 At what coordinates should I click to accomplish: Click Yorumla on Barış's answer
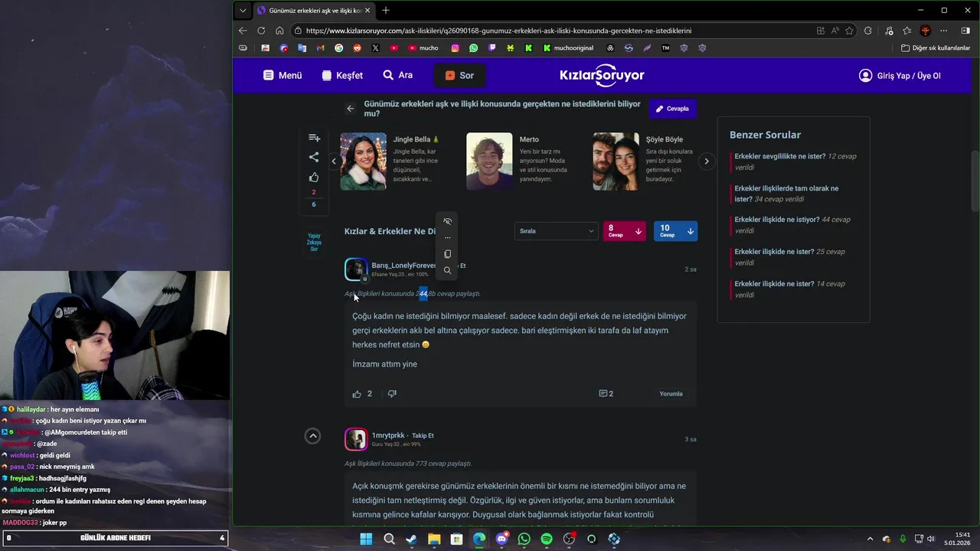[x=671, y=394]
